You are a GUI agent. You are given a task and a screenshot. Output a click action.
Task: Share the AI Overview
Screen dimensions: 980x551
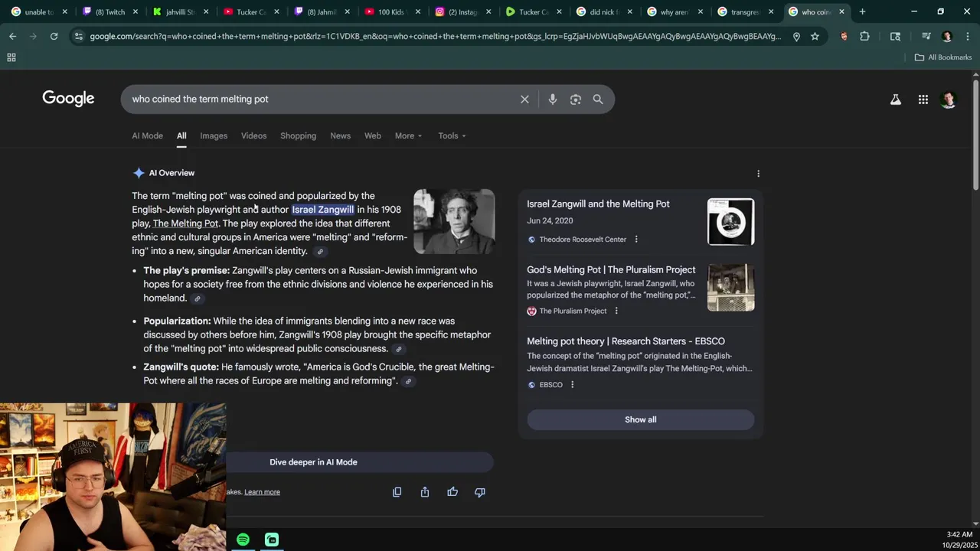coord(425,492)
